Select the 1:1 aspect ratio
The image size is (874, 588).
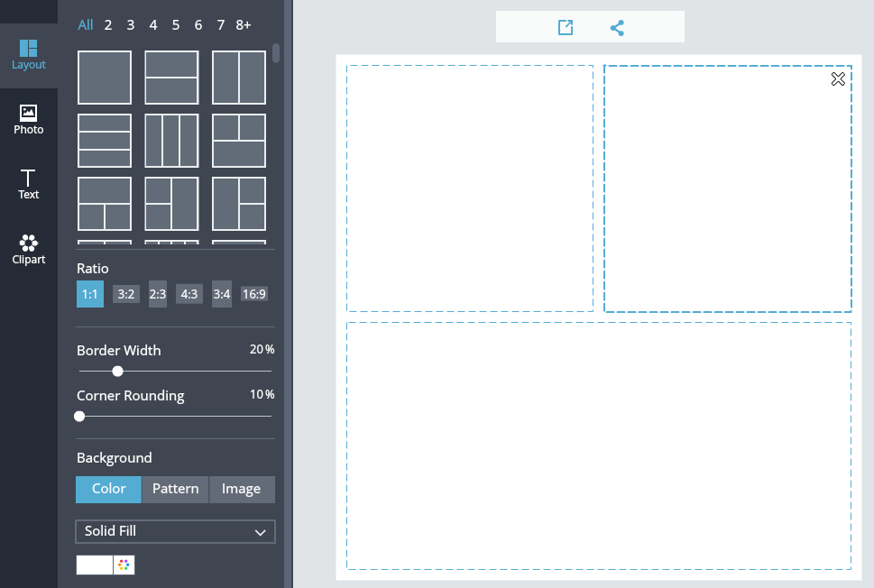coord(90,294)
